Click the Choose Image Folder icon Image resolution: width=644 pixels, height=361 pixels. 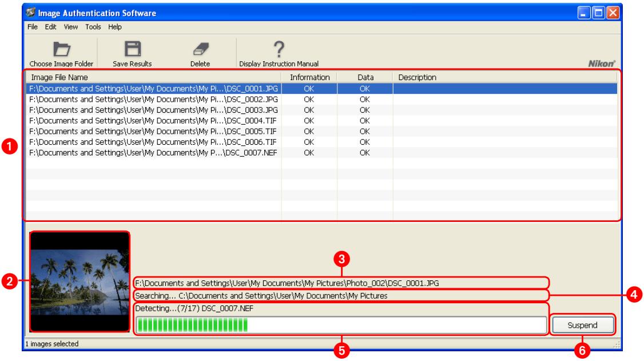[62, 49]
